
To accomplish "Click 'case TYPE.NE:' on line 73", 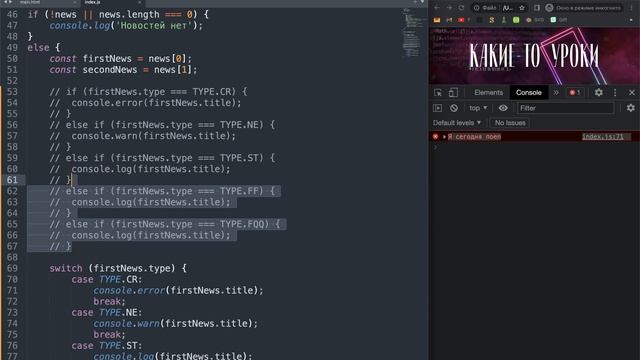I will pos(107,312).
